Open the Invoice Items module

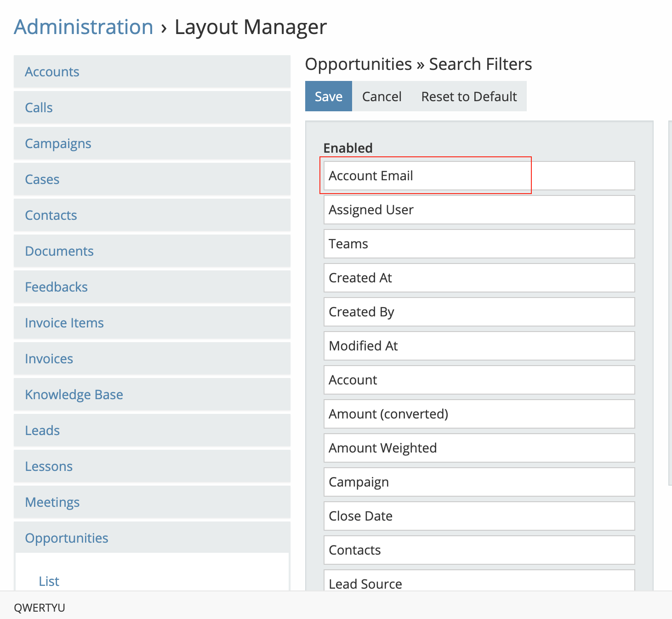click(x=64, y=323)
